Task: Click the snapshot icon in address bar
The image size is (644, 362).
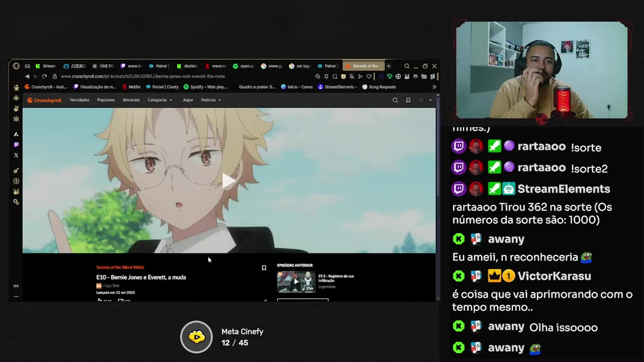Action: click(x=335, y=76)
